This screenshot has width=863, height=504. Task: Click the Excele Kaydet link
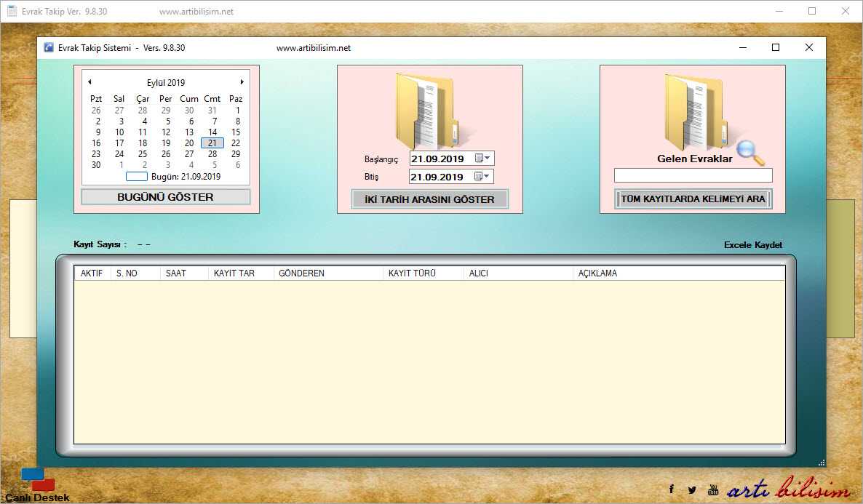(x=753, y=245)
